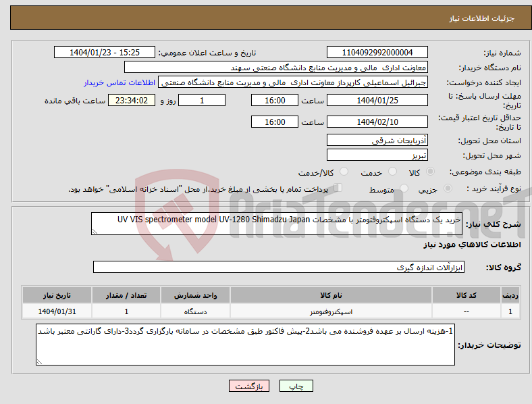Image resolution: width=532 pixels, height=404 pixels.
Task: Open the اطلاعات تماس خریدار link
Action: click(x=119, y=82)
